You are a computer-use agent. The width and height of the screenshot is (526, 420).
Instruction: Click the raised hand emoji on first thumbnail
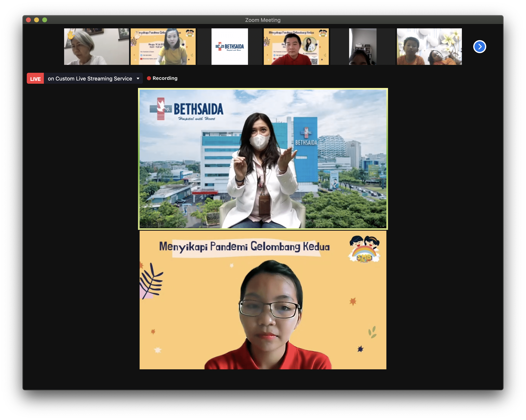pos(71,35)
